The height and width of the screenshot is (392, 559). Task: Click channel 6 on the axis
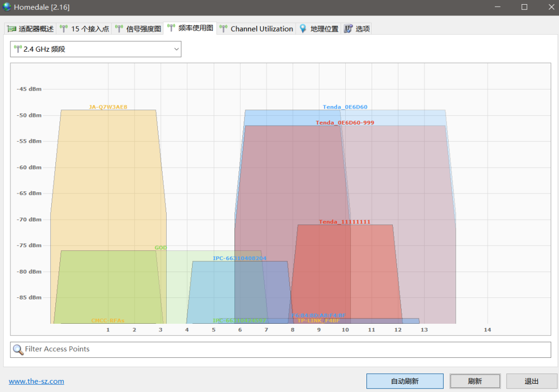[240, 330]
